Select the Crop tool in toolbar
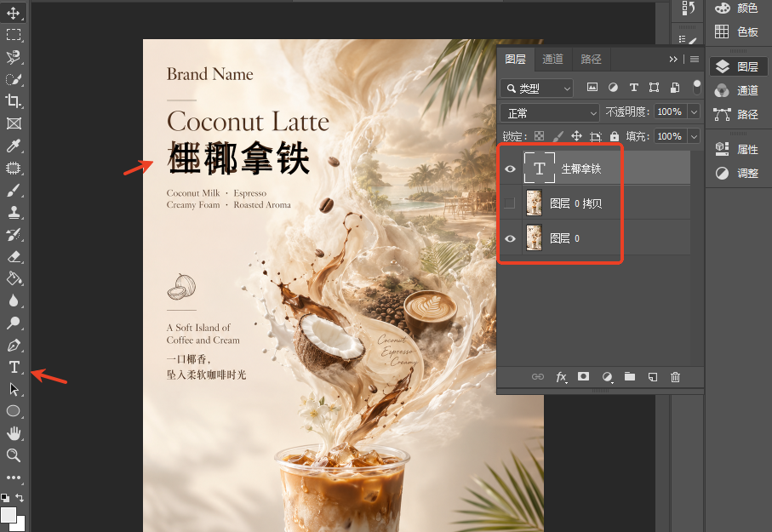The width and height of the screenshot is (772, 532). click(x=14, y=101)
